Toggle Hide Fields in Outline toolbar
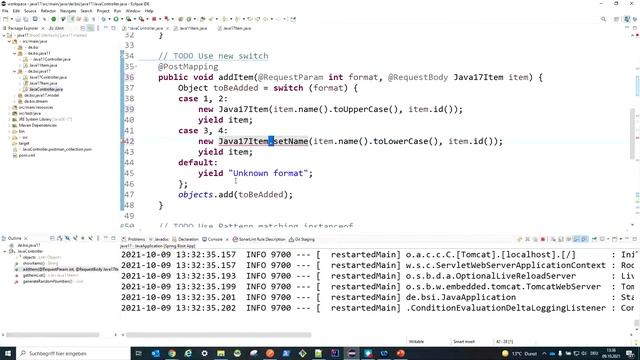 tap(67, 238)
